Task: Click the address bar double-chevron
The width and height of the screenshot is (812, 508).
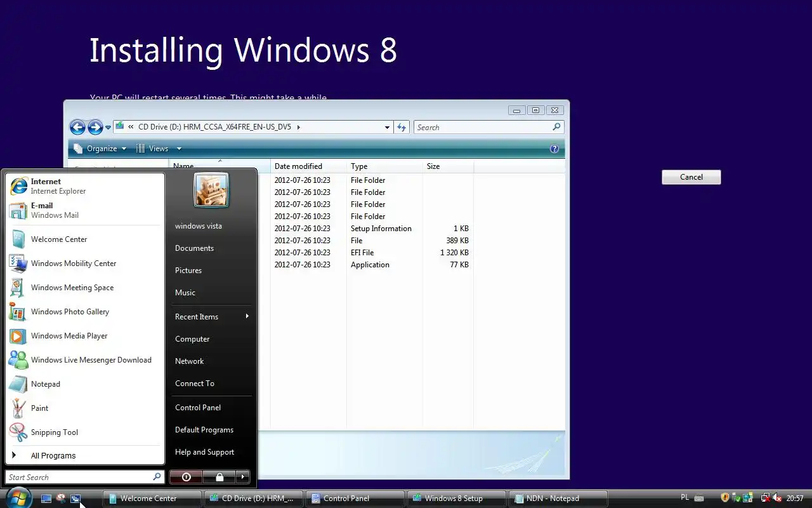Action: tap(131, 127)
